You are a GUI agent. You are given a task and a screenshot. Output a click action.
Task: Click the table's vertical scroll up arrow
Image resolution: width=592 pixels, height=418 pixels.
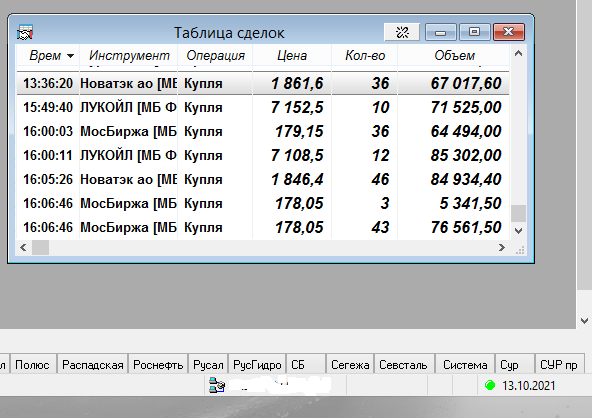pyautogui.click(x=518, y=54)
